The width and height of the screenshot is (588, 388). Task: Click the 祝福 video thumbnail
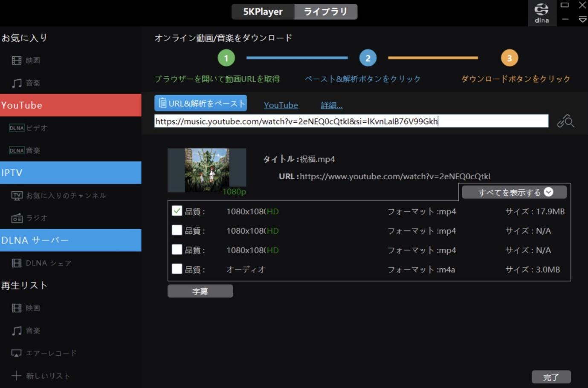[207, 170]
